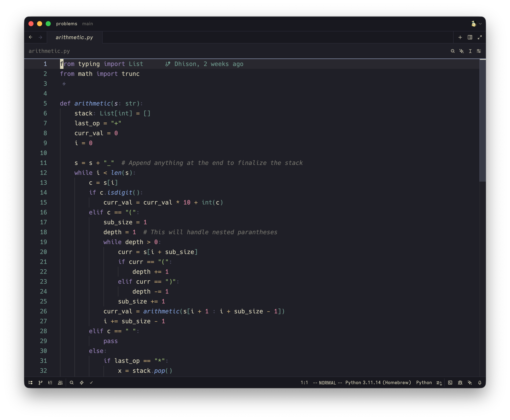Open the terminal panel icon

pyautogui.click(x=450, y=383)
